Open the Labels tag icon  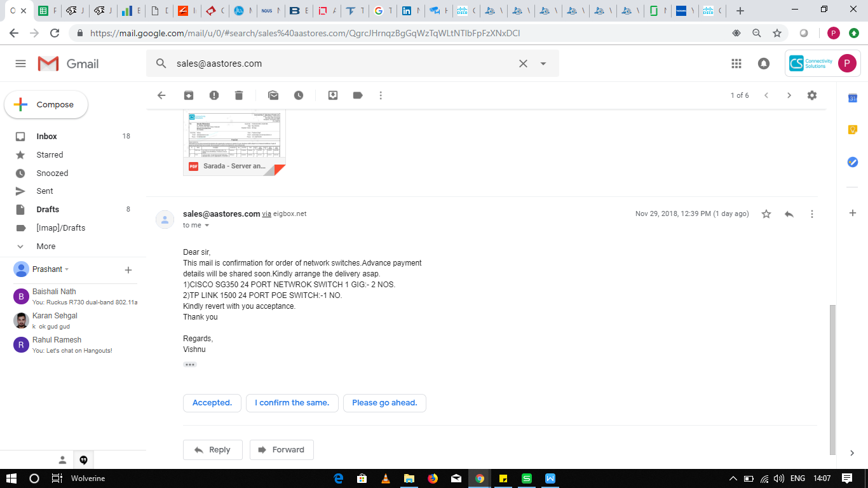coord(358,95)
